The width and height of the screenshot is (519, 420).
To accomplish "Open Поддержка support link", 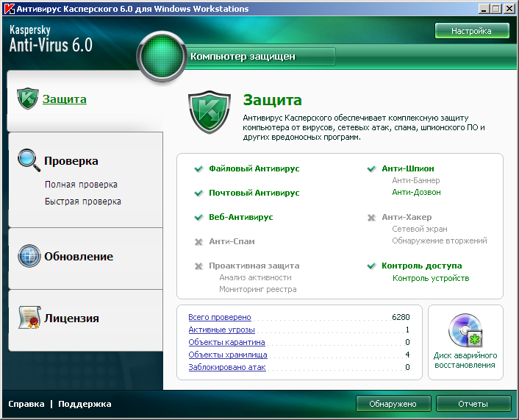I will [85, 404].
